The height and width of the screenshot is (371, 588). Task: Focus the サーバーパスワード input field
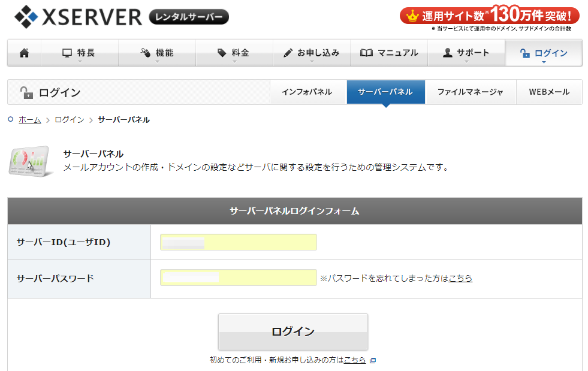238,278
